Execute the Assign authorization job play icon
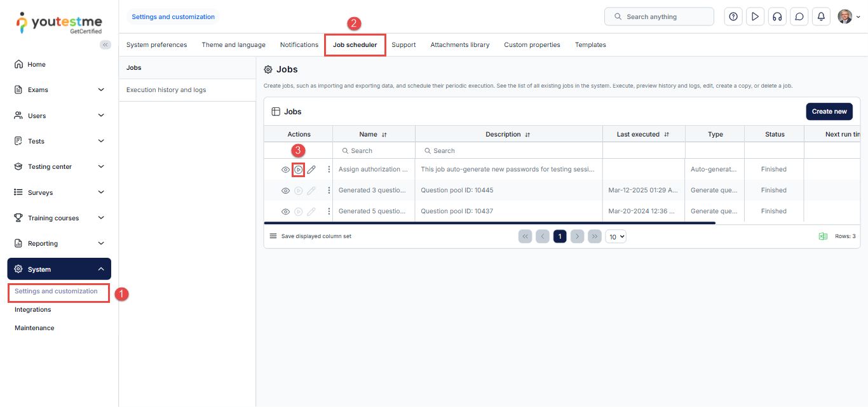868x407 pixels. (298, 170)
